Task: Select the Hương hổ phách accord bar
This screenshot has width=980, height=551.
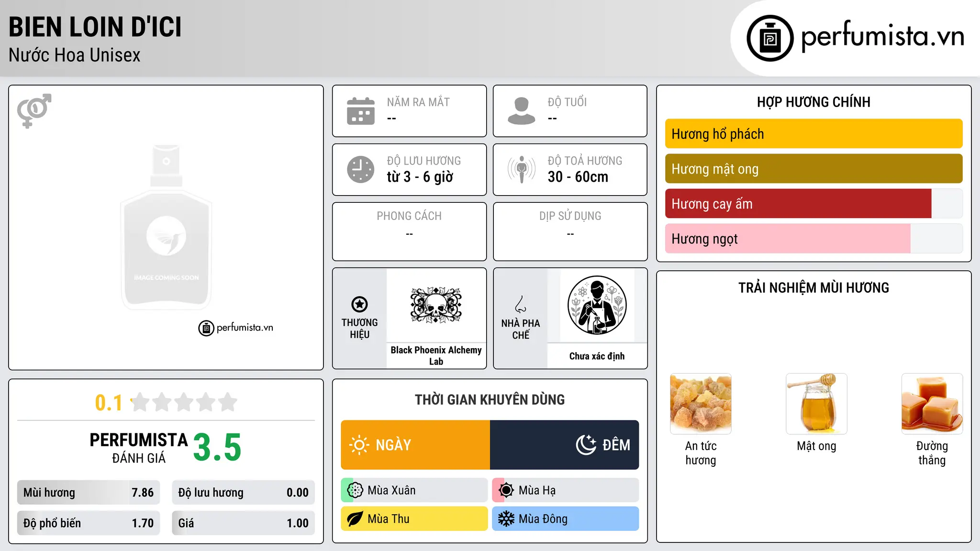Action: [x=813, y=134]
